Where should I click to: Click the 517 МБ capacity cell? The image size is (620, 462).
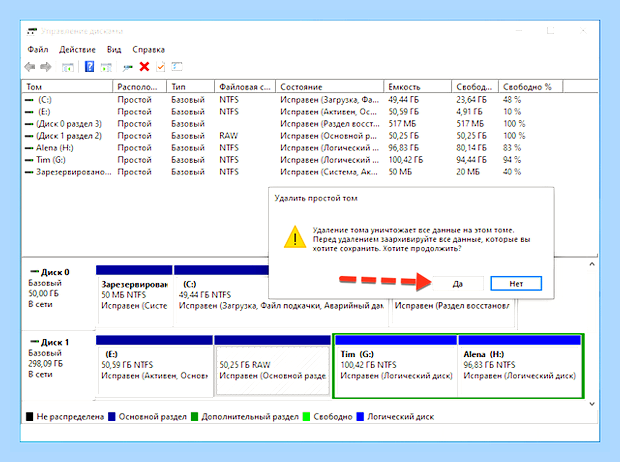tap(402, 124)
